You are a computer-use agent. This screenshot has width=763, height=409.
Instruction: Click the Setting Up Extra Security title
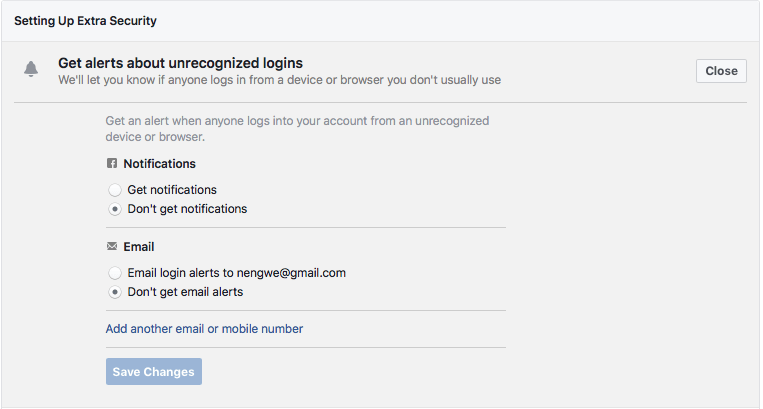[86, 21]
